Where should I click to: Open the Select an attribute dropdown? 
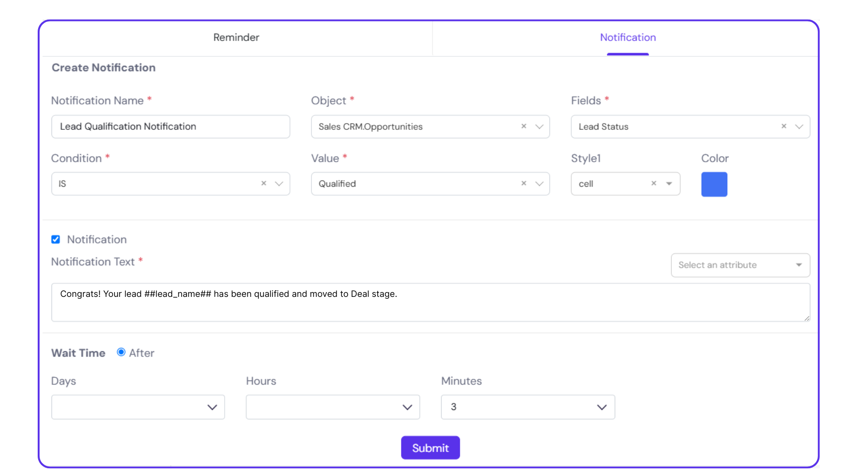tap(740, 265)
